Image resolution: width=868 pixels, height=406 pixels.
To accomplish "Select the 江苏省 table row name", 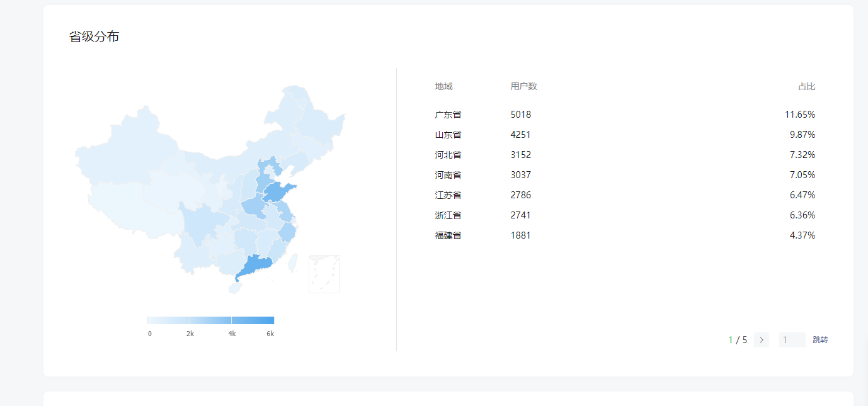I will coord(448,195).
